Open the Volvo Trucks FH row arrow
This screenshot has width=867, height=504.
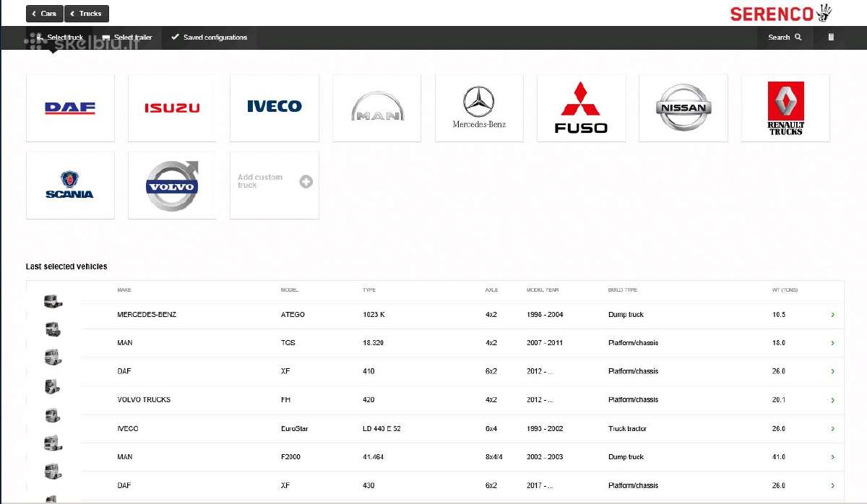(833, 400)
